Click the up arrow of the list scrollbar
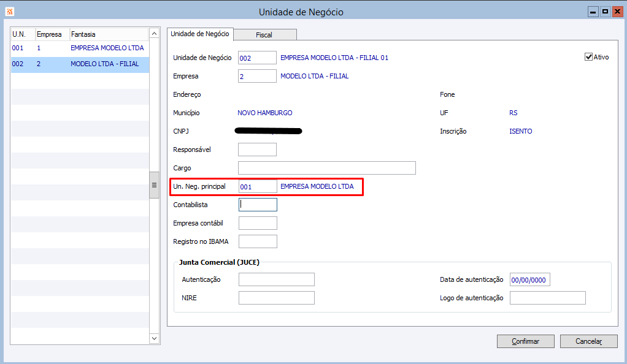The height and width of the screenshot is (364, 627). [155, 34]
